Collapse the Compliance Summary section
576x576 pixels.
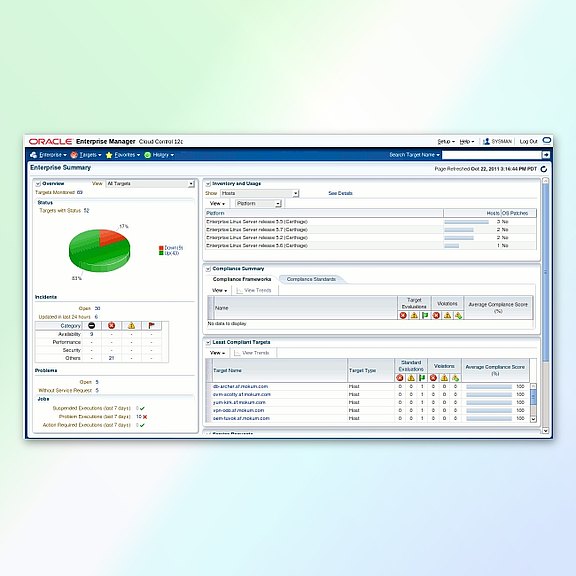coord(208,269)
